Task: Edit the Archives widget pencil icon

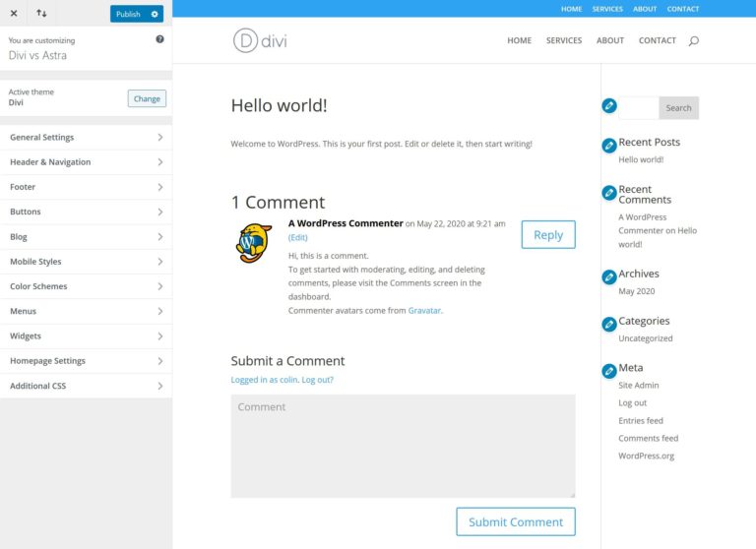Action: click(x=609, y=276)
